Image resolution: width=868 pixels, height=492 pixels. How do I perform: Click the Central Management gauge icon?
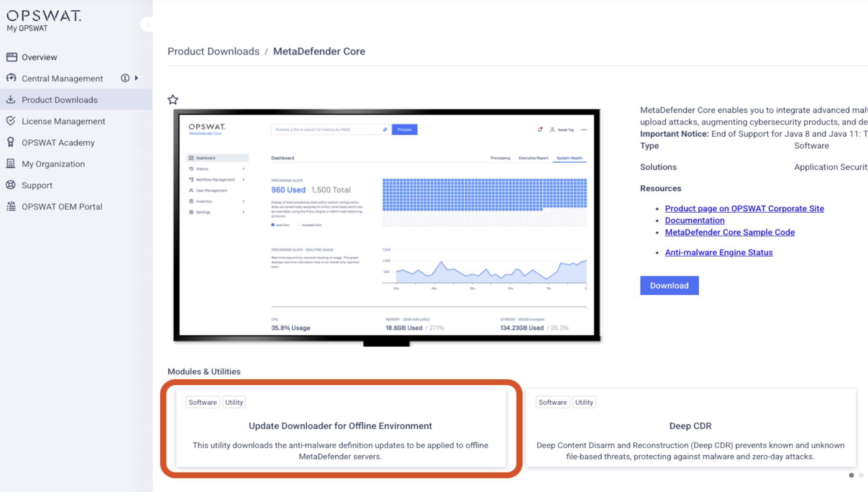[x=12, y=78]
